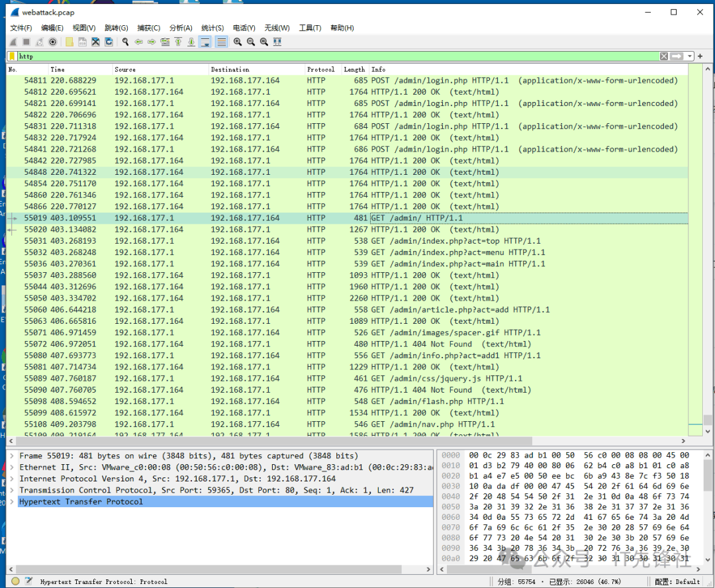Click the zoom in icon in toolbar
Screen dimensions: 715x588
point(238,42)
